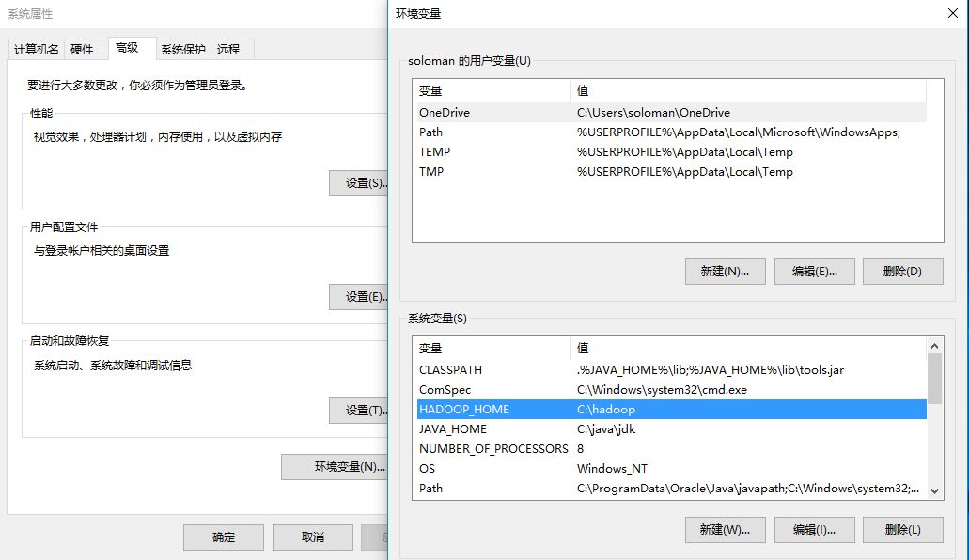Confirm with 确定 in System Properties

coord(224,537)
